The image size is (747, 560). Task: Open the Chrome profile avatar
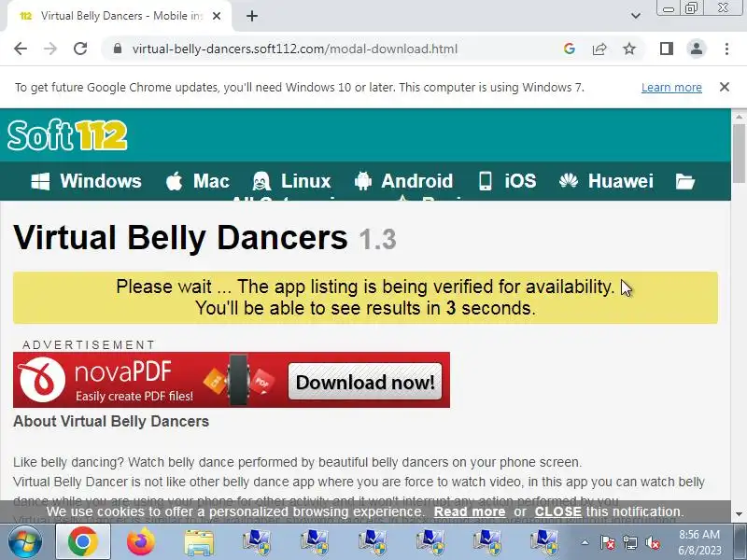pos(697,49)
